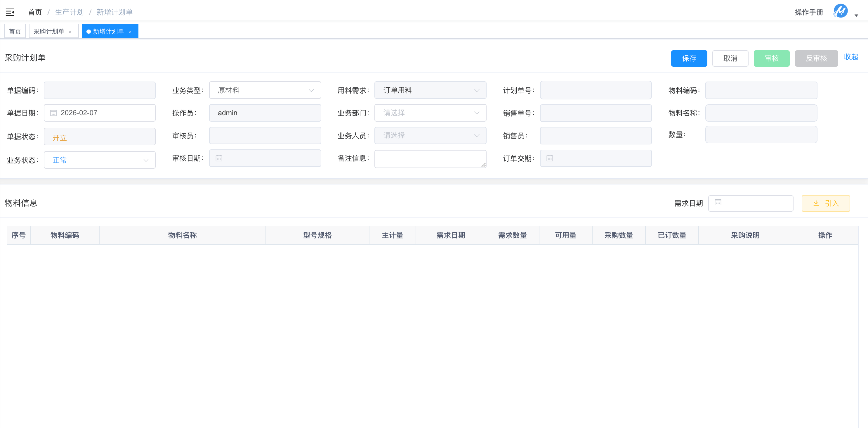Switch to the 采购计划单 tab
This screenshot has height=428, width=868.
49,31
